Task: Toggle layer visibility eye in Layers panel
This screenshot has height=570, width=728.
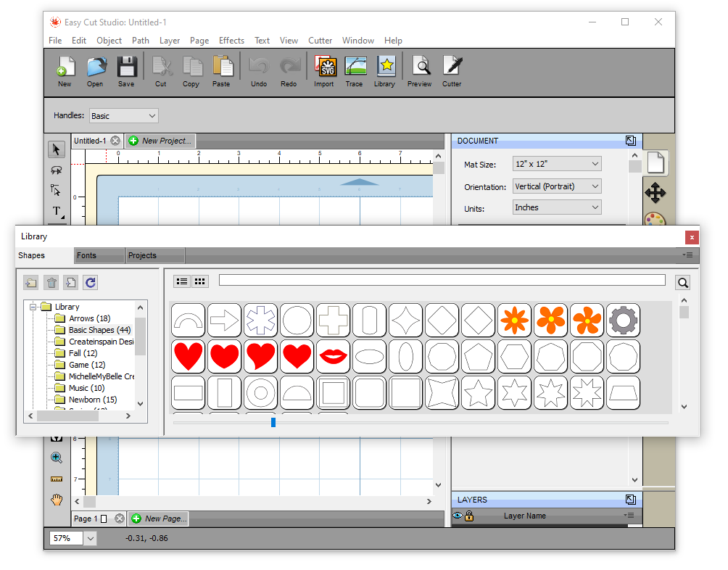Action: coord(457,515)
